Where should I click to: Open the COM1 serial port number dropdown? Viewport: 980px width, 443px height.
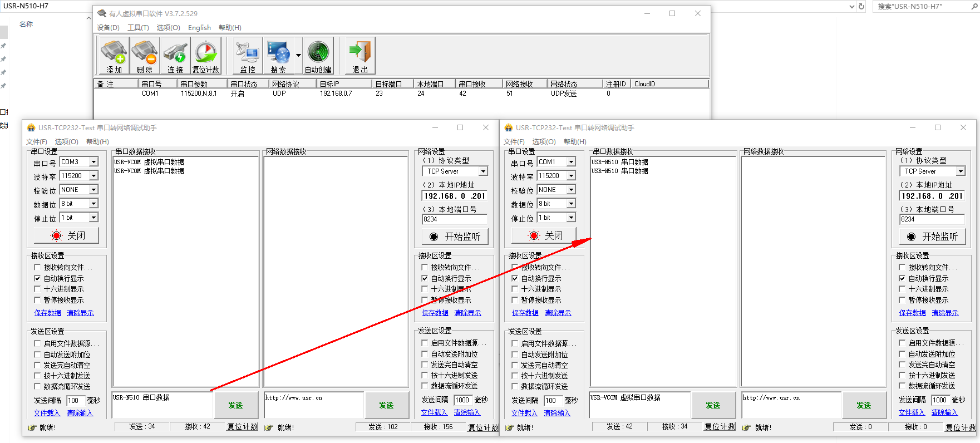tap(571, 162)
